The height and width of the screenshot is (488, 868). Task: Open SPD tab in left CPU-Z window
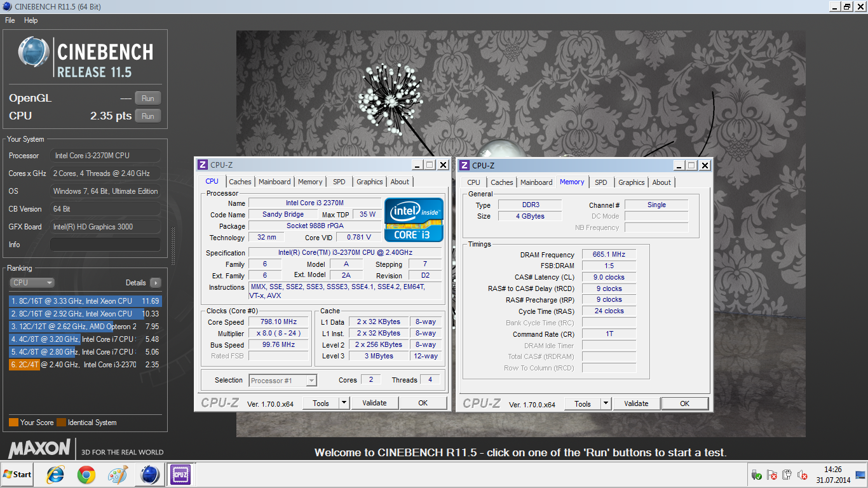point(339,182)
